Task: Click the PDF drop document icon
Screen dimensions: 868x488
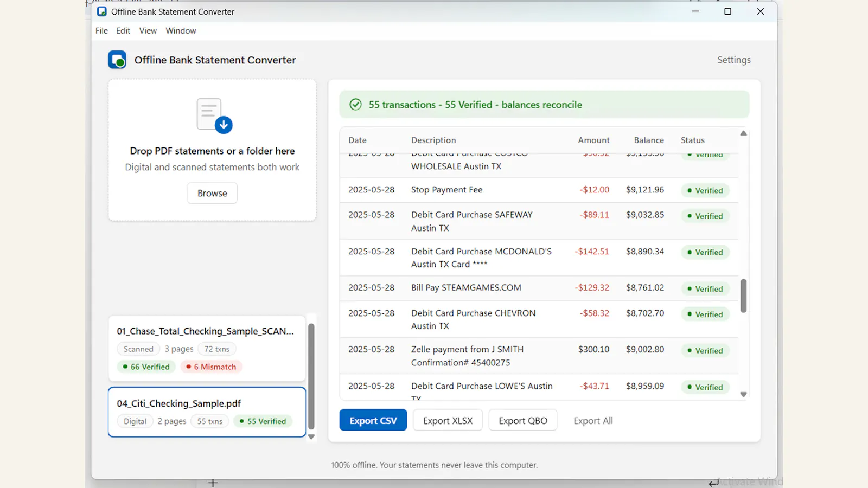Action: 214,115
